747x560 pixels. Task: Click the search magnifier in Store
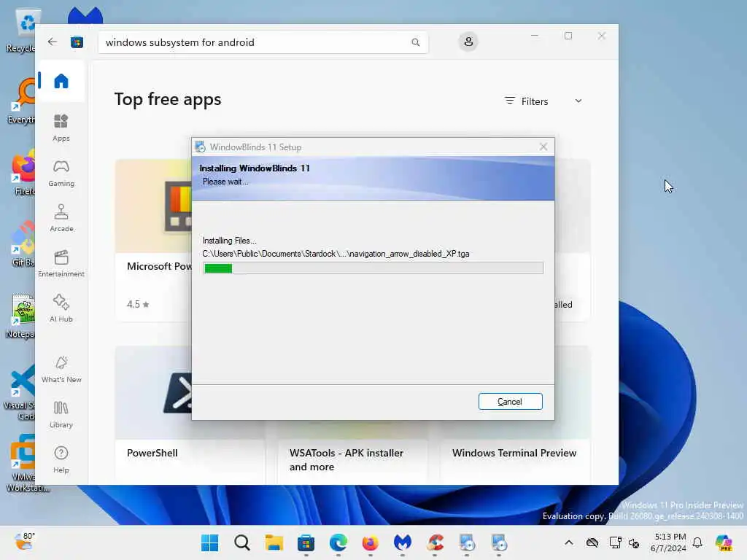(x=415, y=42)
